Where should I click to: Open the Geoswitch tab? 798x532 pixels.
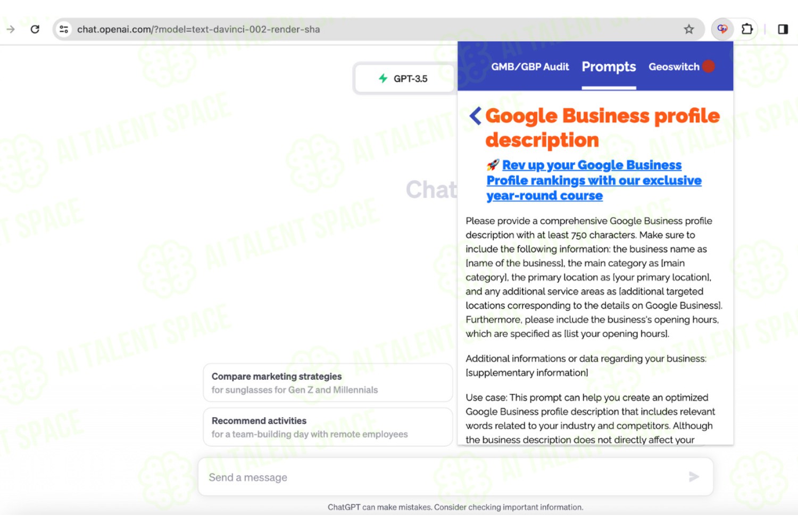(674, 67)
